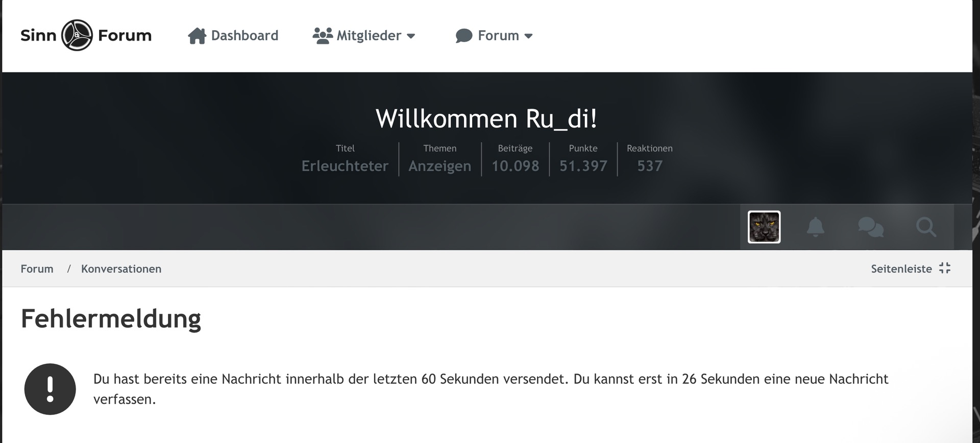Click the Dashboard home icon
This screenshot has height=443, width=980.
(x=197, y=36)
